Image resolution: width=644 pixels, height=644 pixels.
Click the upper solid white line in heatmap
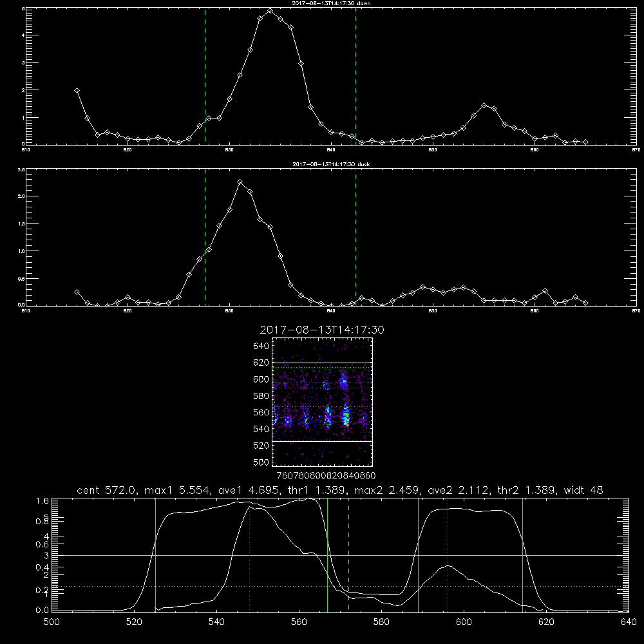322,363
